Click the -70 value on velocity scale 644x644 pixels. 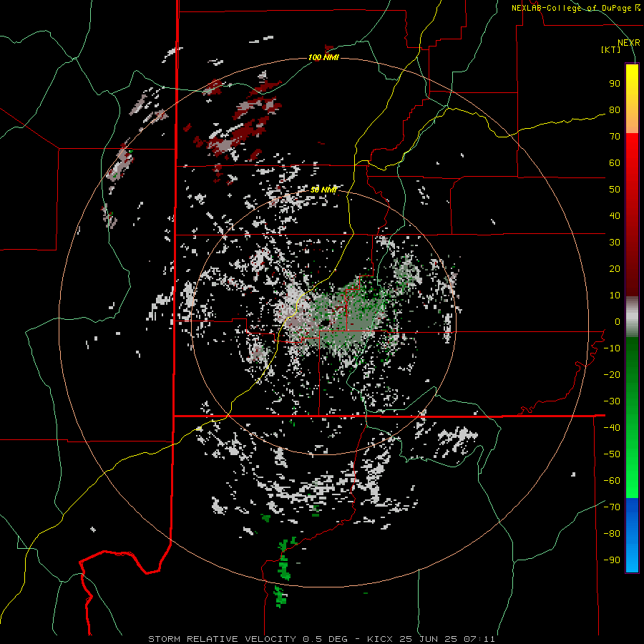[612, 507]
